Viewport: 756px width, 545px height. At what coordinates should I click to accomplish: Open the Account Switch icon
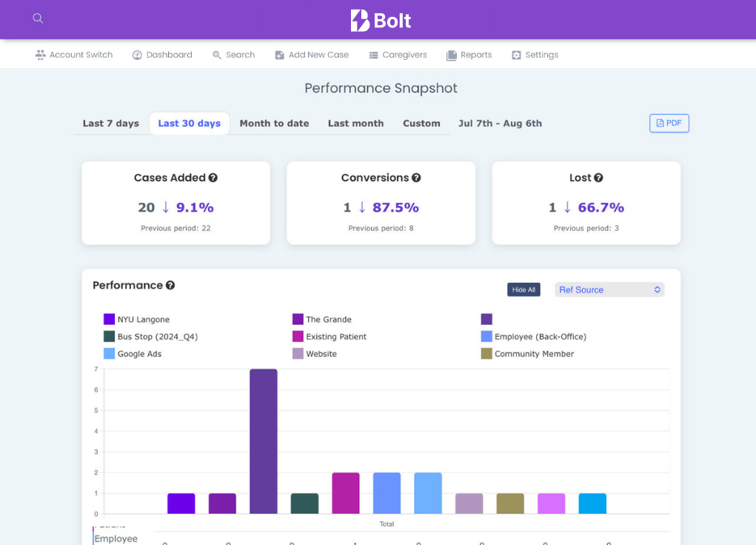pyautogui.click(x=40, y=54)
